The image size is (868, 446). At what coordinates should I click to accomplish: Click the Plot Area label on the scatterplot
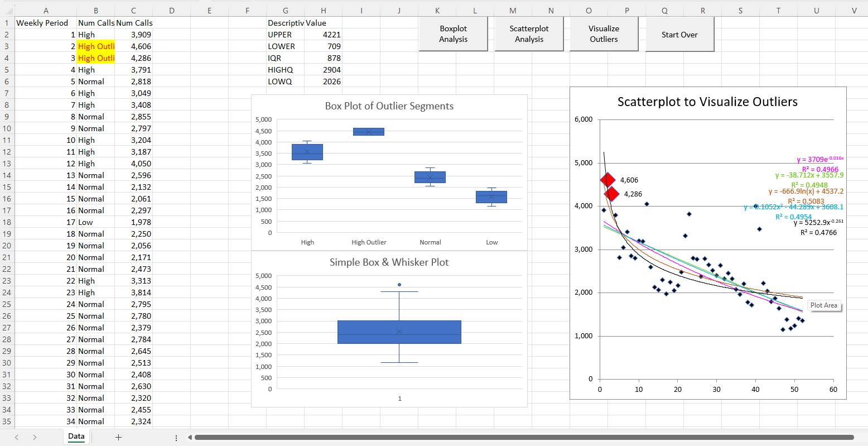coord(824,305)
